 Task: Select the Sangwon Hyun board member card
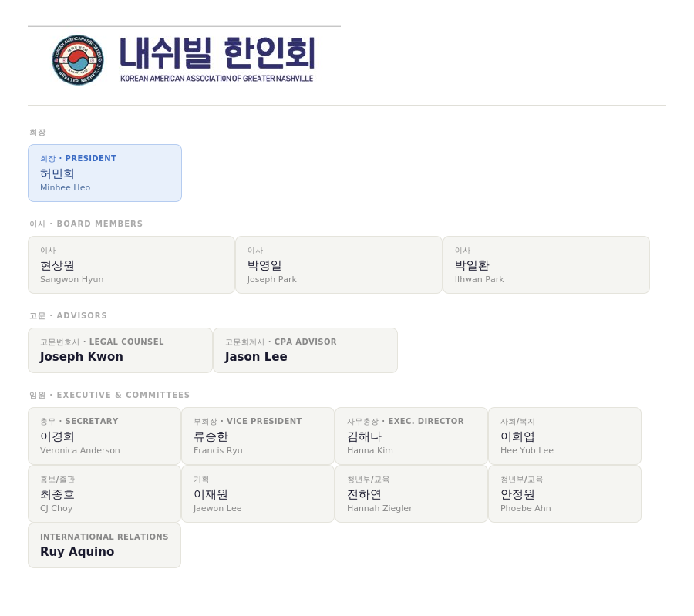tap(131, 264)
